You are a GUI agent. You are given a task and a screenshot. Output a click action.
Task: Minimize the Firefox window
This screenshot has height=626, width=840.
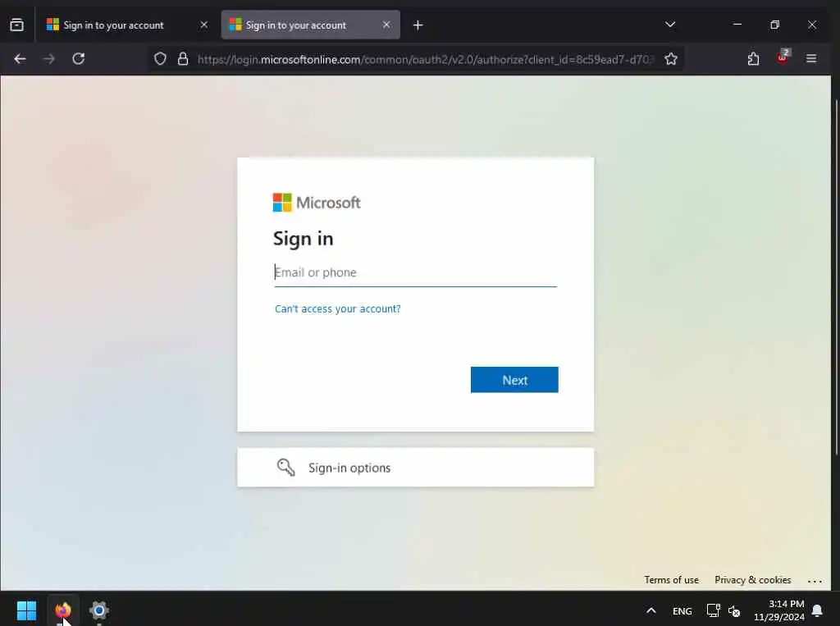click(737, 25)
